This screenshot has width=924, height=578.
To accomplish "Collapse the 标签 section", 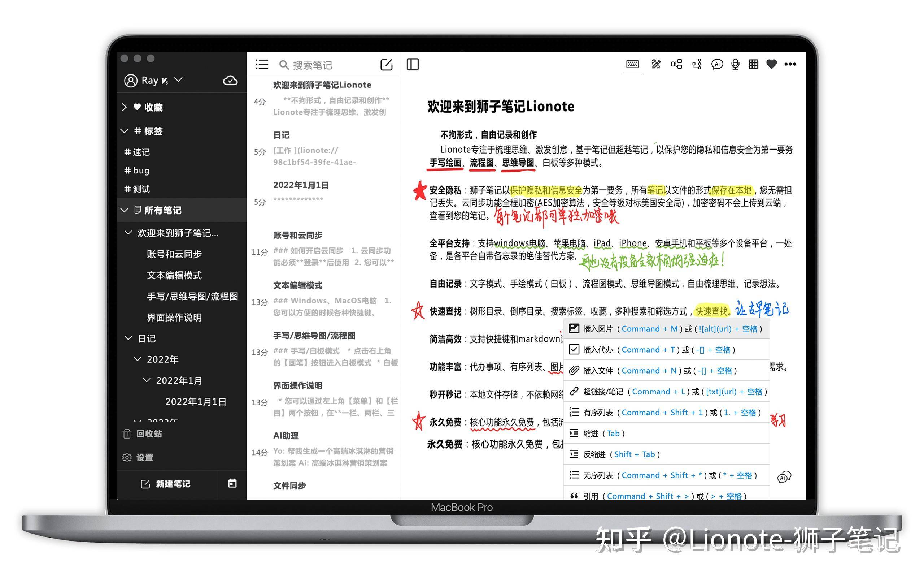I will pos(124,131).
